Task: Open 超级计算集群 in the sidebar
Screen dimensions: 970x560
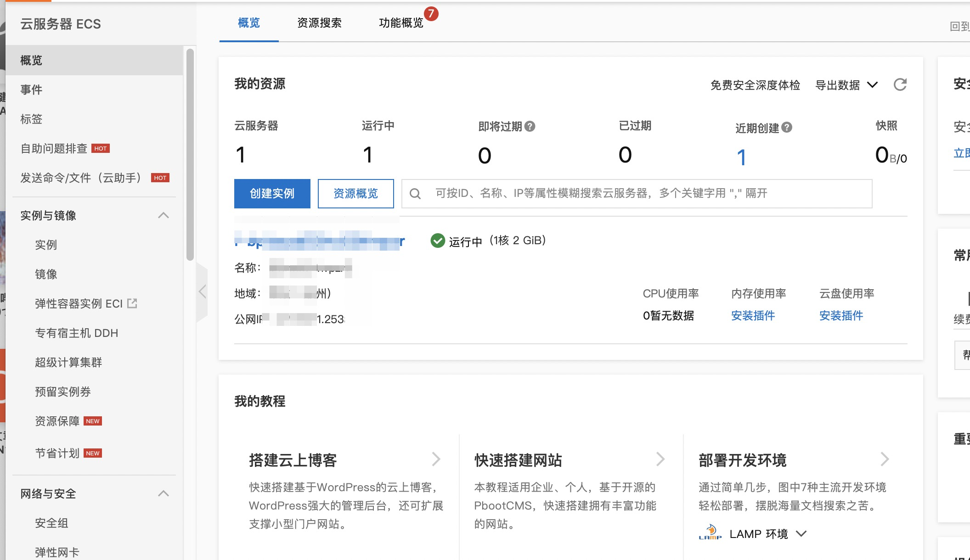Action: [x=68, y=362]
